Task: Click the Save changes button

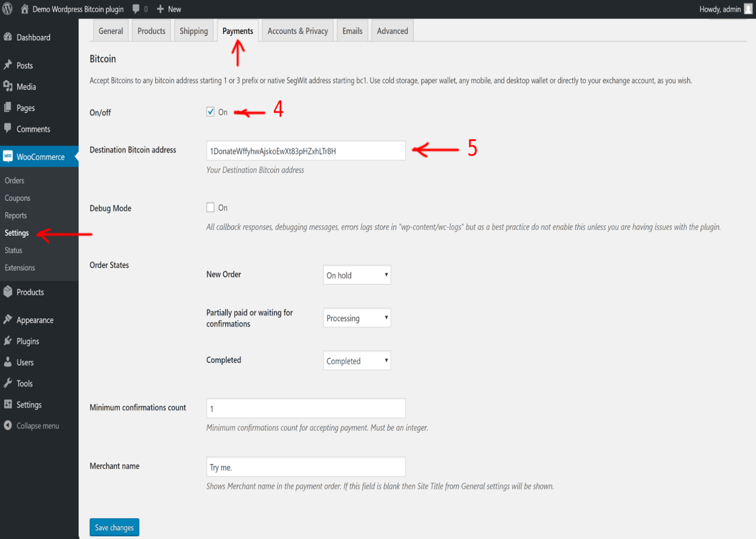Action: (115, 527)
